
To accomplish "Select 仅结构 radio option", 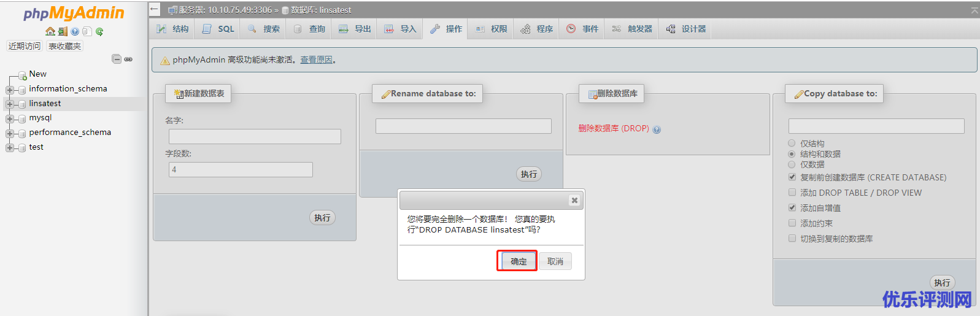I will (x=792, y=143).
